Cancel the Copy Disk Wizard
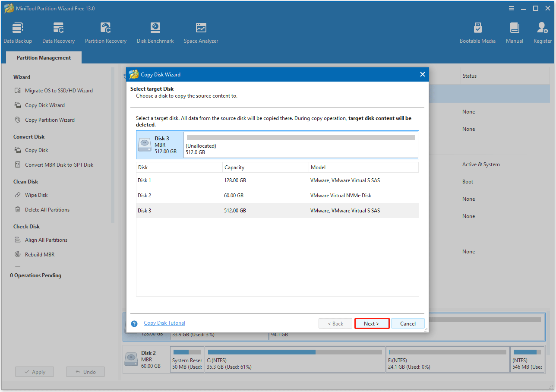Viewport: 556px width, 392px height. click(x=407, y=323)
